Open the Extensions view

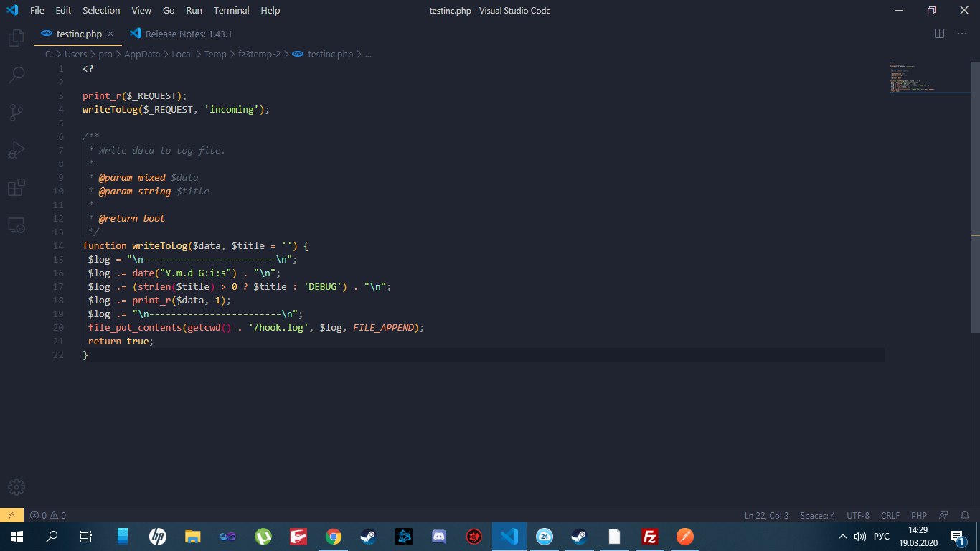17,188
